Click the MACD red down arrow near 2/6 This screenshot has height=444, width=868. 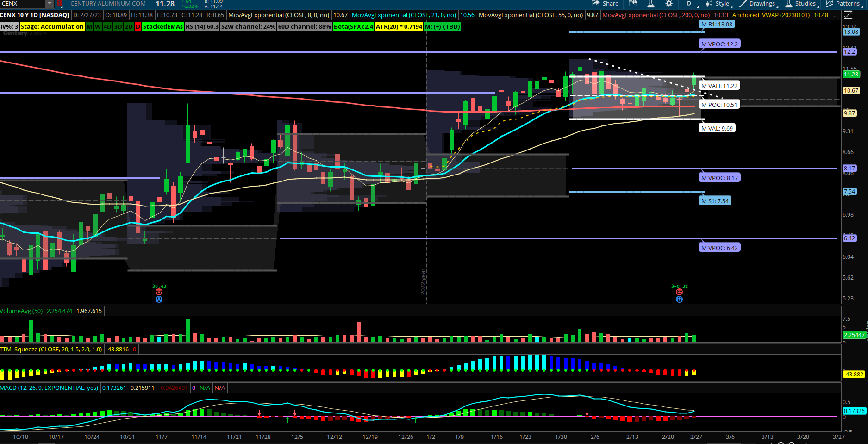click(587, 413)
